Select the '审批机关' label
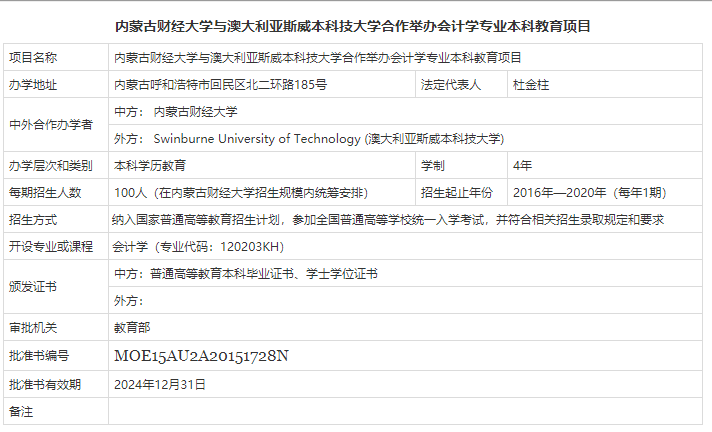This screenshot has height=432, width=712. coord(33,328)
